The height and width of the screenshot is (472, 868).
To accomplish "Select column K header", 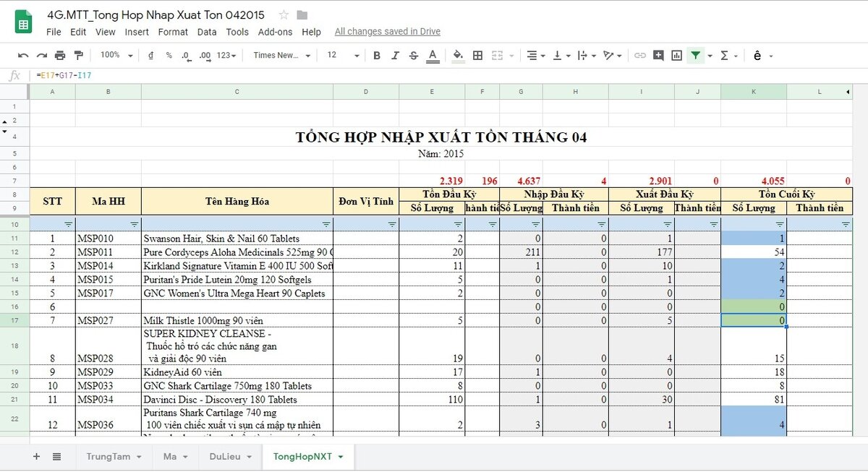I will pos(754,92).
